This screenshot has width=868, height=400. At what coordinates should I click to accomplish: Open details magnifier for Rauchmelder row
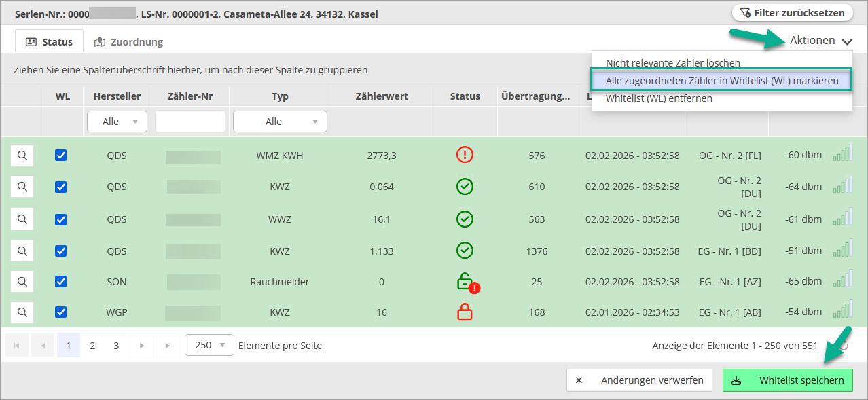coord(22,281)
